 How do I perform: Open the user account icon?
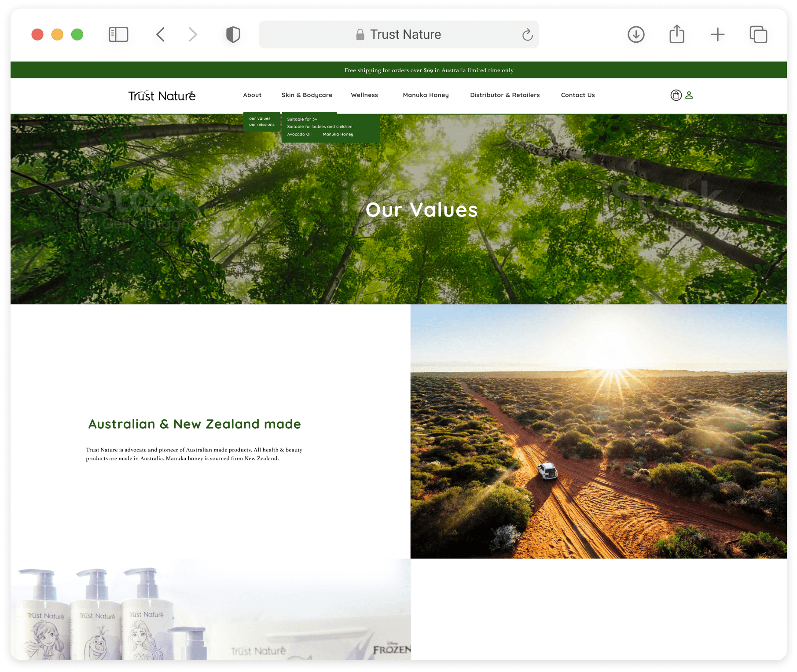point(689,95)
